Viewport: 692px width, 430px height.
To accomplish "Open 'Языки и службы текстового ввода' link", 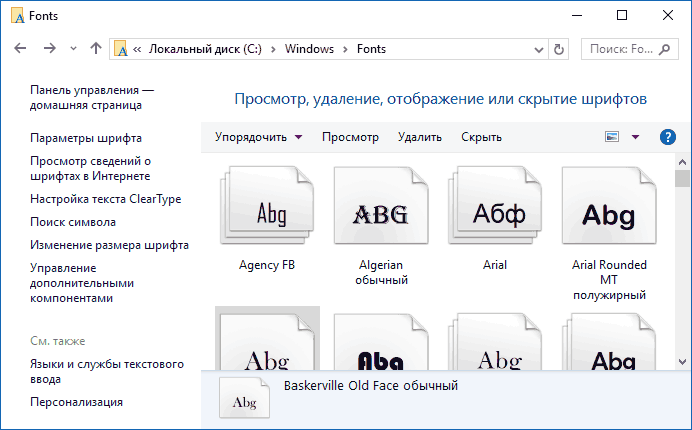I will click(x=107, y=372).
